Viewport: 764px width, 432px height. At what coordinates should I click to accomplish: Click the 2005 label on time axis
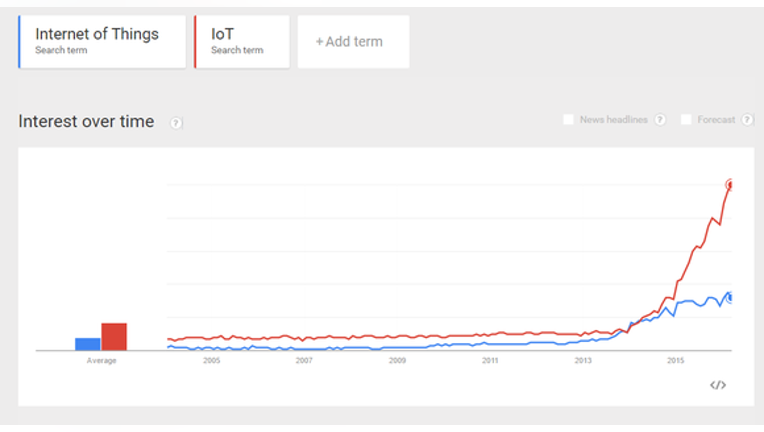tap(211, 361)
